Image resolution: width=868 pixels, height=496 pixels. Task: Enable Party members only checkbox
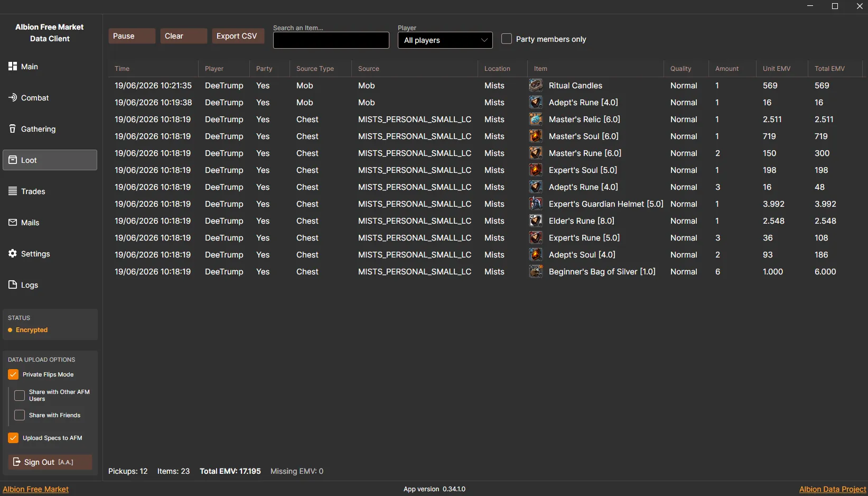coord(507,39)
